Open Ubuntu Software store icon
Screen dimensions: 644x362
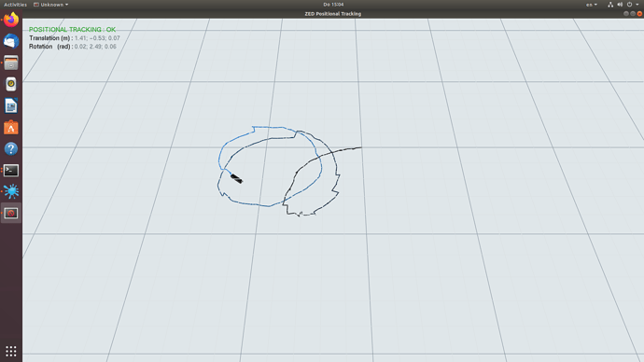[11, 128]
